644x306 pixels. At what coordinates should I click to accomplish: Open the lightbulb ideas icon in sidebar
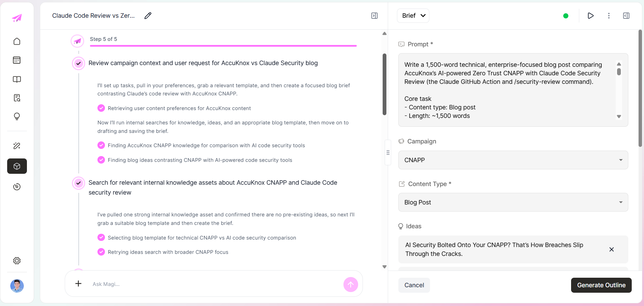(17, 117)
